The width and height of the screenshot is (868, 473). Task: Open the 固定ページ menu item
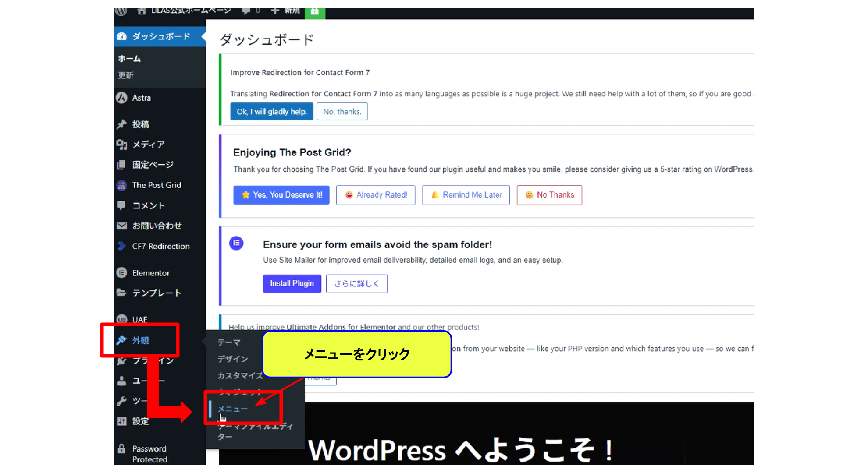(153, 165)
